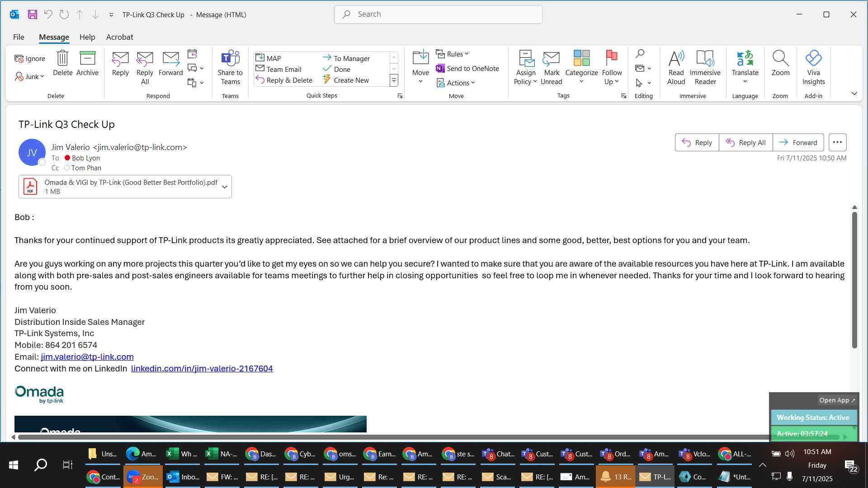Mark the message Unread

tap(551, 68)
